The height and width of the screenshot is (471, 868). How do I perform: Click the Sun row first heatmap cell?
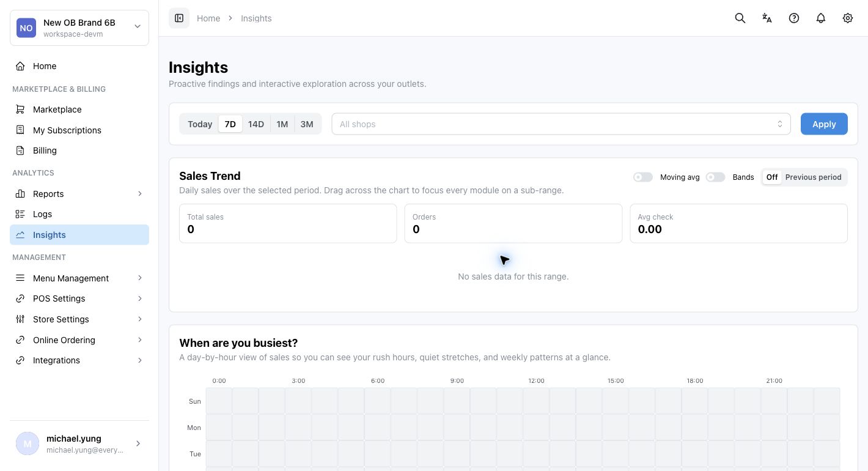pos(219,401)
